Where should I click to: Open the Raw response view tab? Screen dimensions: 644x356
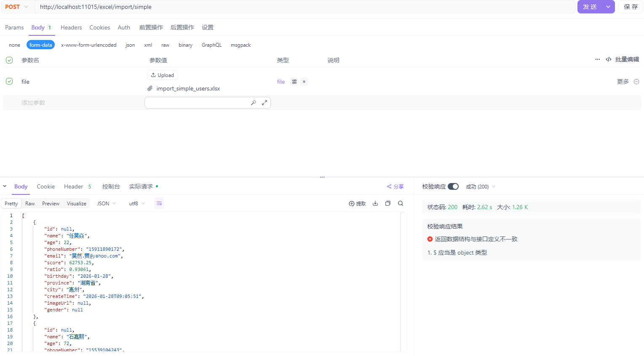point(30,204)
